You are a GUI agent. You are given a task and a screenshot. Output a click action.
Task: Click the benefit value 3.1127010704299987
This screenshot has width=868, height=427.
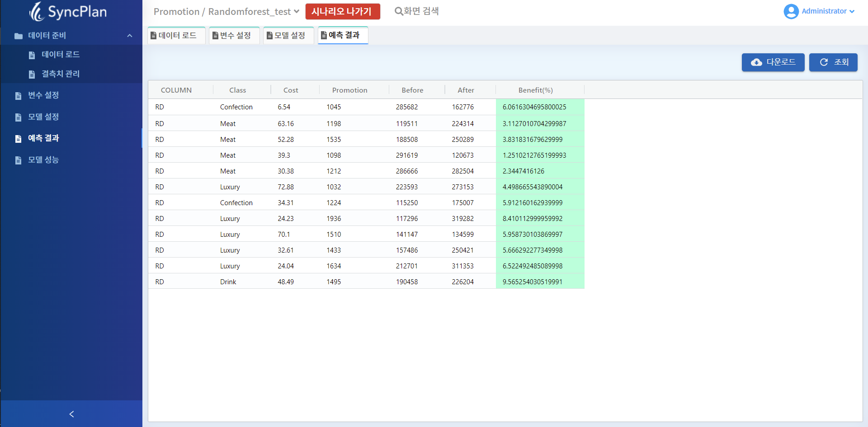coord(534,124)
